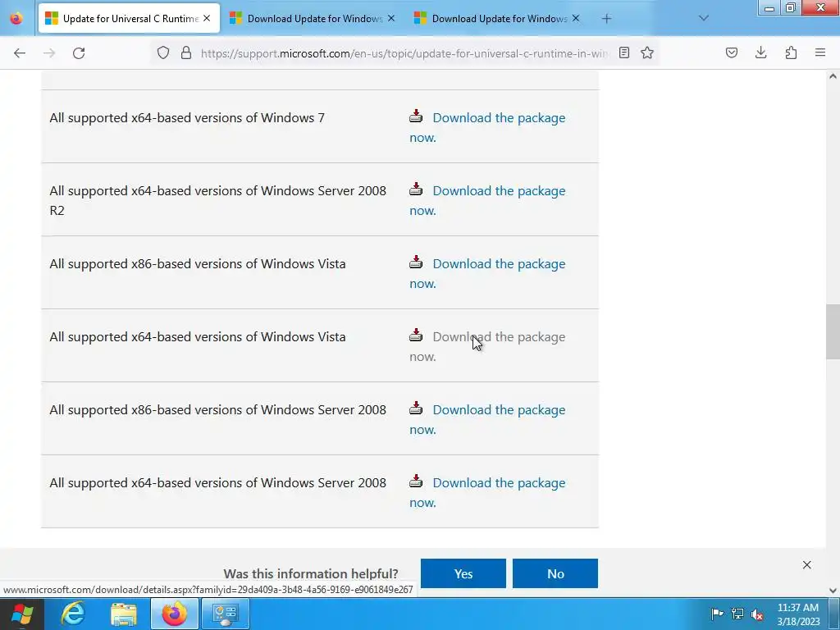Bookmark this page with the star icon
Viewport: 840px width, 630px height.
click(647, 52)
